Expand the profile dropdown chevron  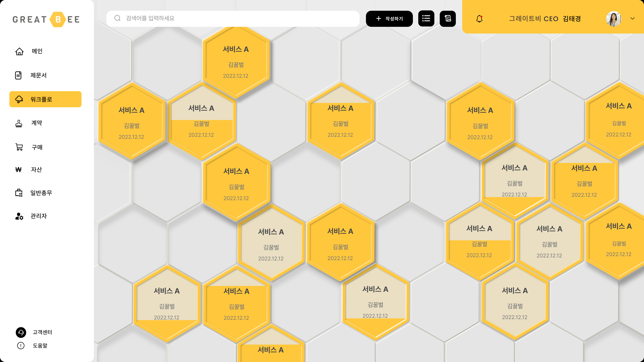[632, 18]
